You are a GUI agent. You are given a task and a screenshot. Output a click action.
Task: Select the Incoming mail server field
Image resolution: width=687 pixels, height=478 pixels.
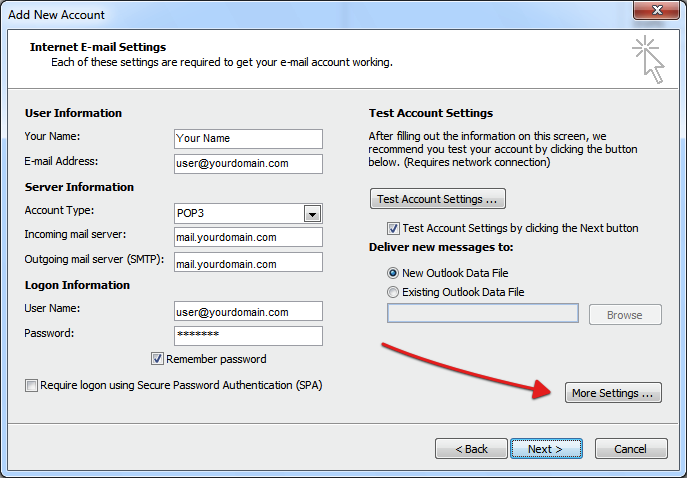tap(248, 237)
